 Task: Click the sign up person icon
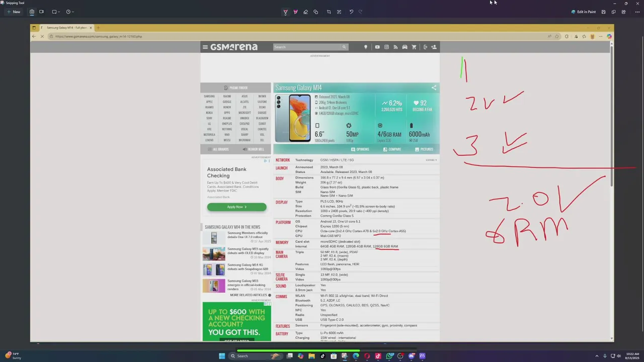(434, 47)
